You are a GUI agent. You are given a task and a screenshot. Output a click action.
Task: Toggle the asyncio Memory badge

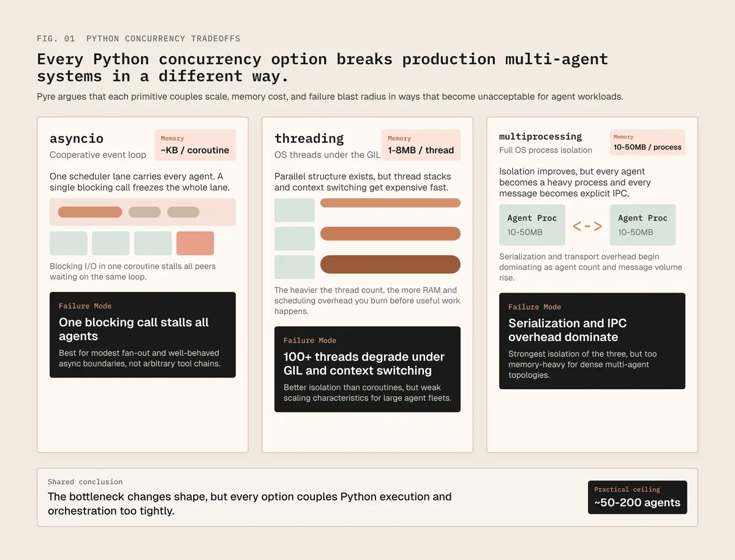click(x=195, y=145)
